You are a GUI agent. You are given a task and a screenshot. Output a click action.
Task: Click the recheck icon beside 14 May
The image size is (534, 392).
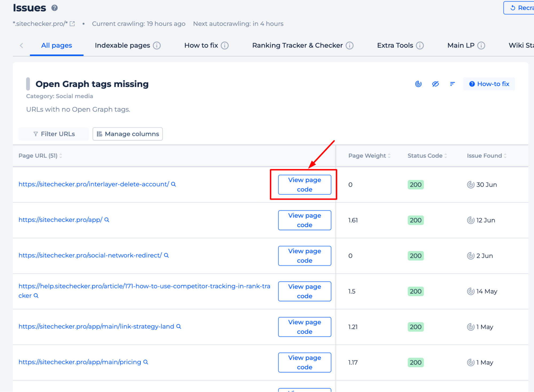pyautogui.click(x=471, y=291)
